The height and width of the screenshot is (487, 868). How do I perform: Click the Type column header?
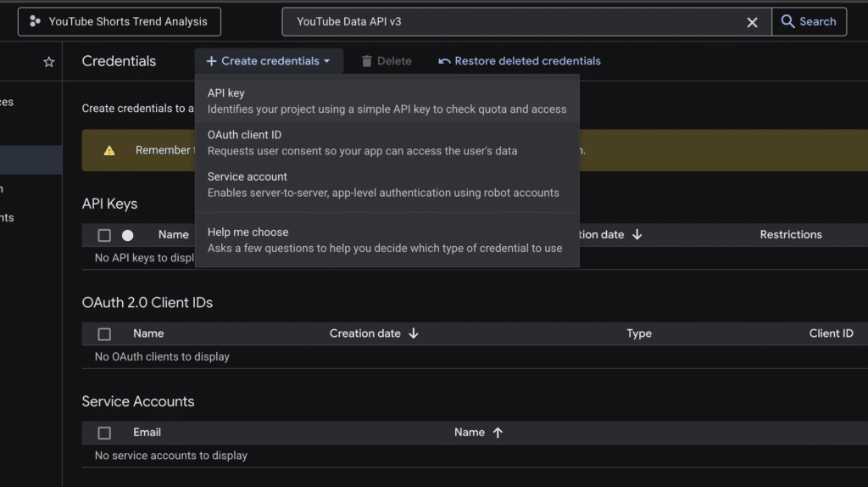[x=639, y=333]
